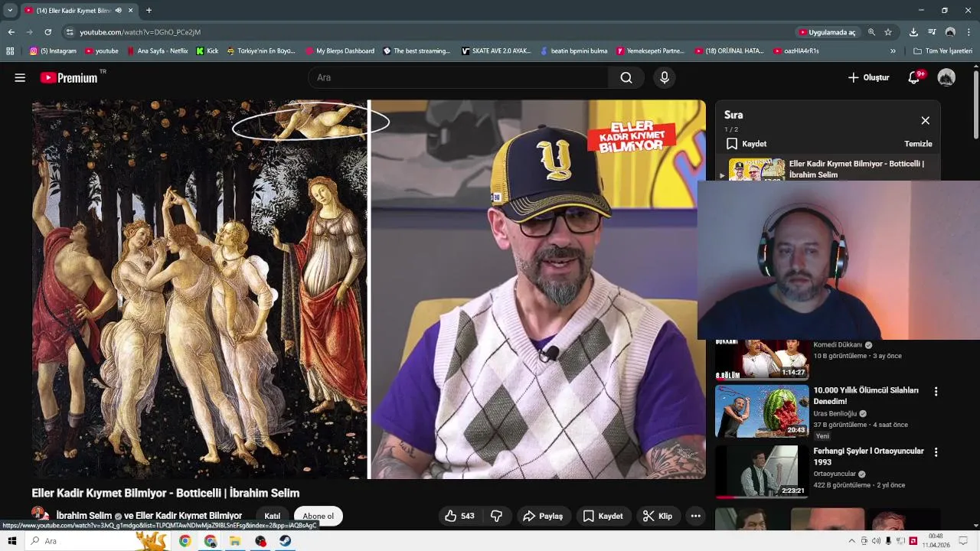Screen dimensions: 980x551
Task: Show hidden system tray icons
Action: tap(851, 541)
